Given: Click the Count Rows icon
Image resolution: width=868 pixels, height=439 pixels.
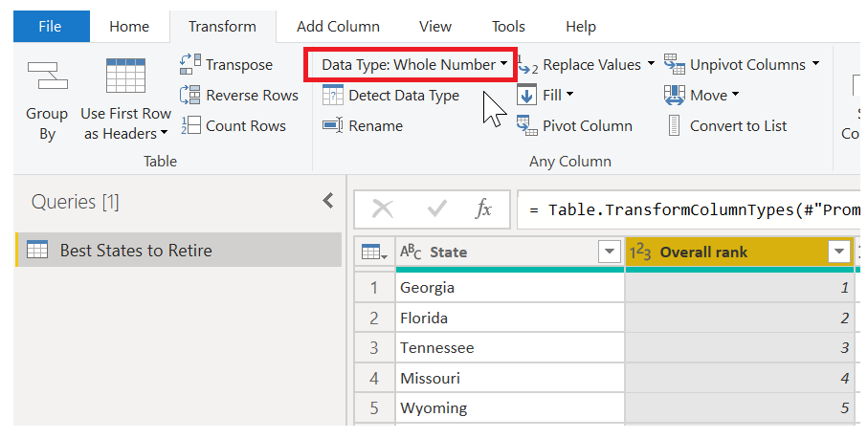Looking at the screenshot, I should (189, 125).
